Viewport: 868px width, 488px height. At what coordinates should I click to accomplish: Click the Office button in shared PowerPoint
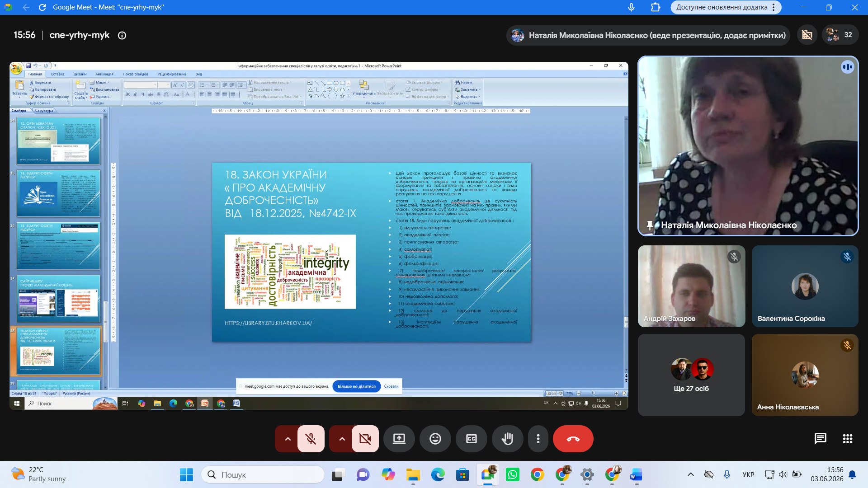pos(16,68)
